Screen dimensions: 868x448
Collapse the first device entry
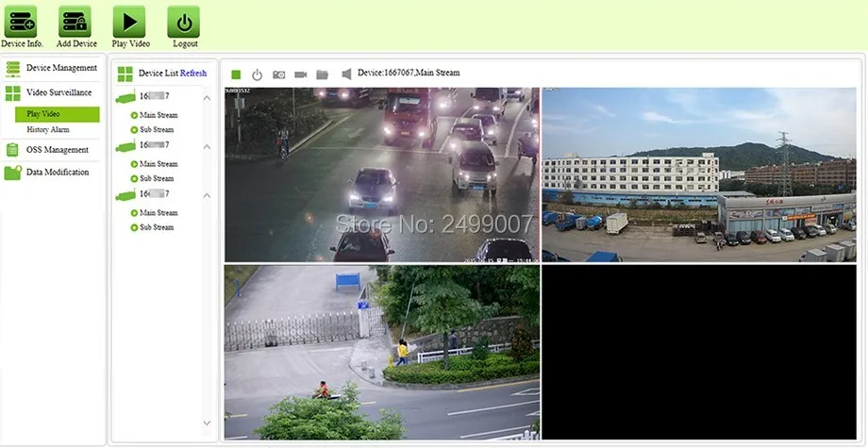(207, 98)
